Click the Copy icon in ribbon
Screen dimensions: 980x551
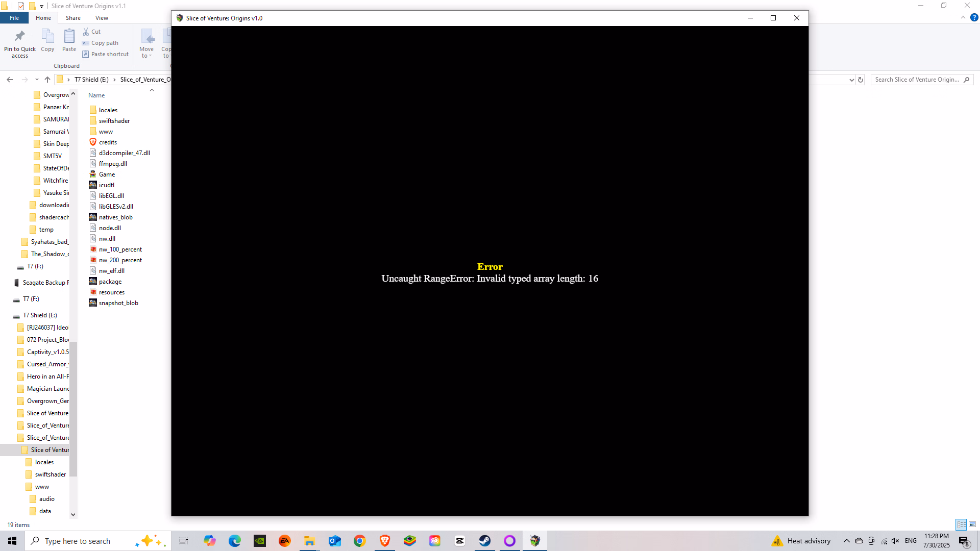[47, 36]
